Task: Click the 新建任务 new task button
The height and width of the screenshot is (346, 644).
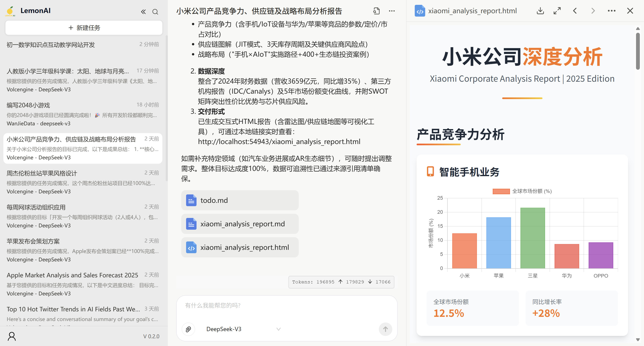Action: tap(84, 28)
